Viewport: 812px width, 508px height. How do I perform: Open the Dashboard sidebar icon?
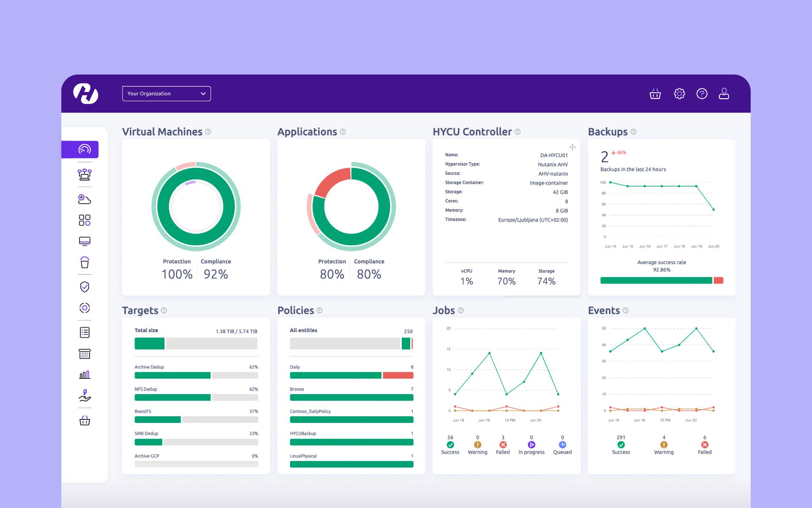pyautogui.click(x=85, y=149)
